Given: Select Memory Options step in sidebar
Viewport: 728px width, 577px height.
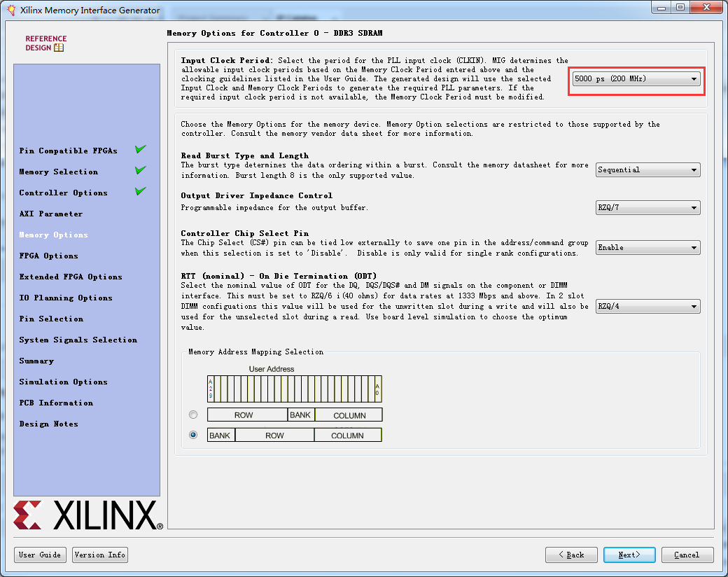Looking at the screenshot, I should 53,235.
